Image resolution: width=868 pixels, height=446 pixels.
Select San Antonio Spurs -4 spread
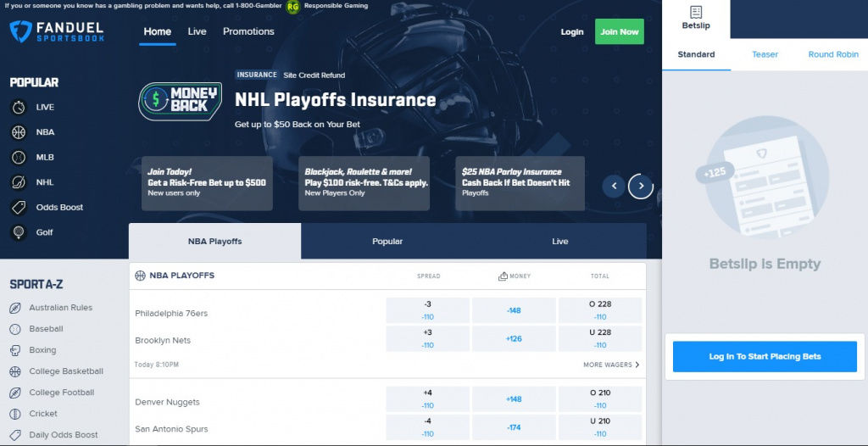427,427
